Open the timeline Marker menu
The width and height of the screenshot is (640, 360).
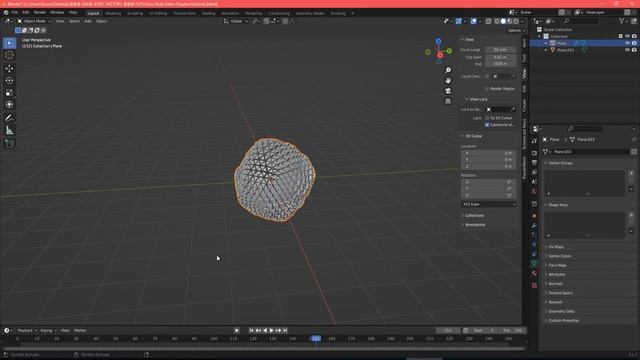[80, 331]
